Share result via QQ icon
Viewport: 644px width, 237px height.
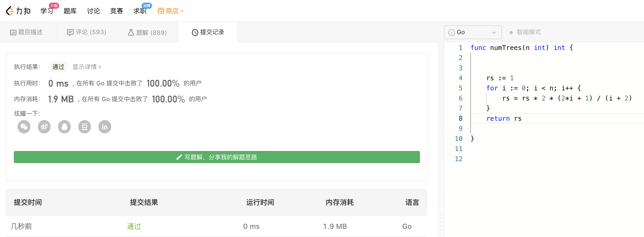[x=64, y=127]
